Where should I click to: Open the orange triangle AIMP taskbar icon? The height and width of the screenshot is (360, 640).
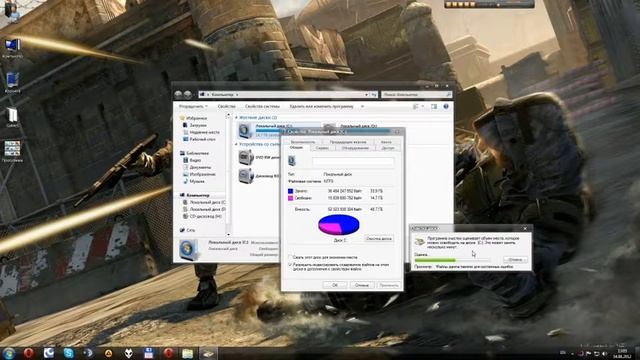pos(109,353)
